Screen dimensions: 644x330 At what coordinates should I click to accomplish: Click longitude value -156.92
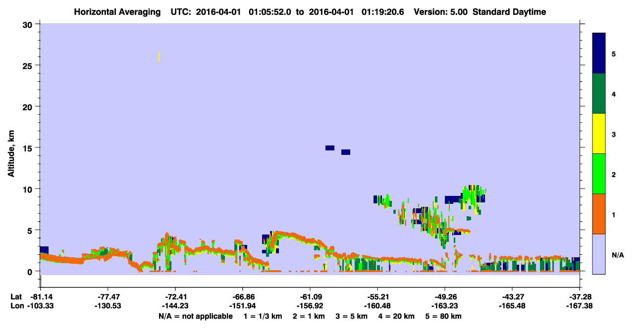point(310,306)
